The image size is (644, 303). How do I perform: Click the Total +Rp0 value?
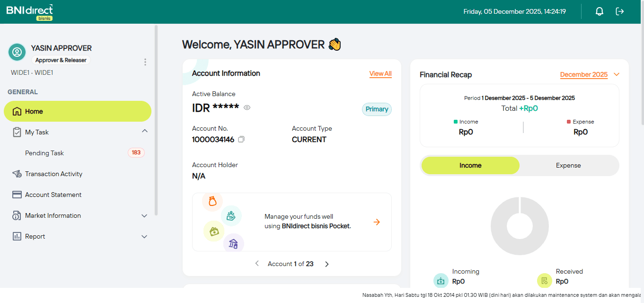click(520, 108)
